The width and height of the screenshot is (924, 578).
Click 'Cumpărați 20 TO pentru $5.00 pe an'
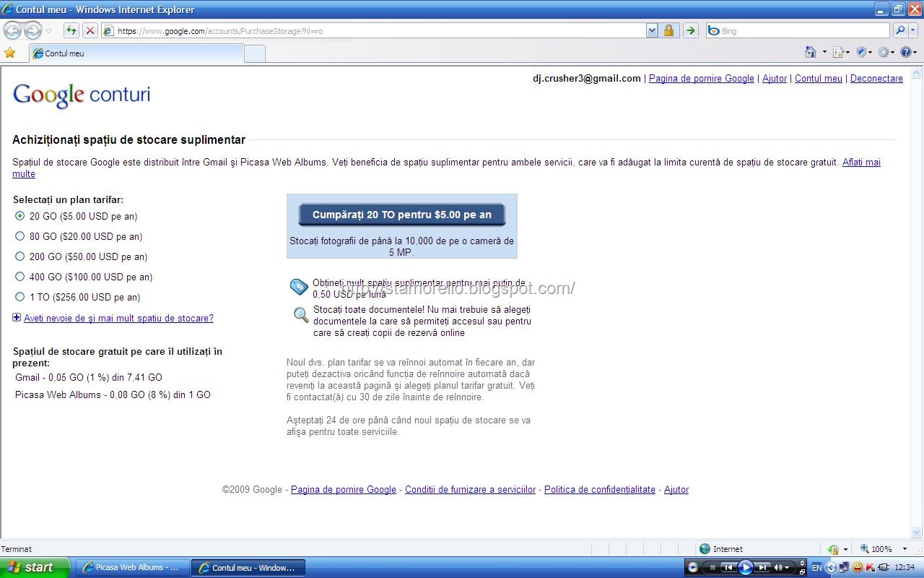[x=402, y=215]
